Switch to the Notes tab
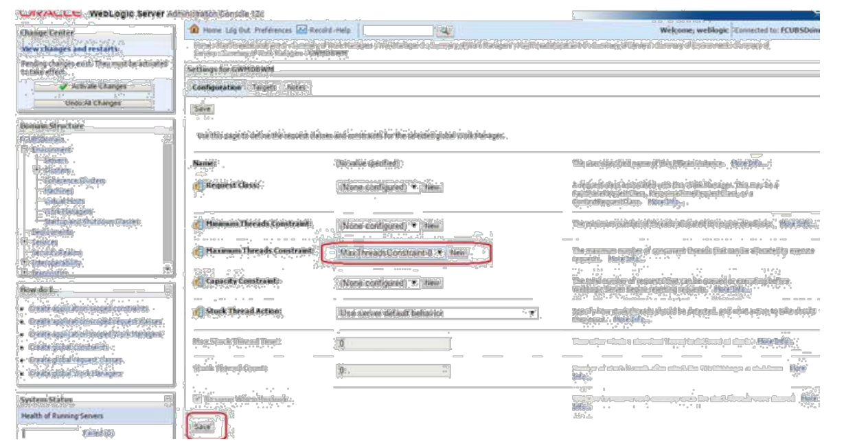Screen dimensions: 868x444 297,88
